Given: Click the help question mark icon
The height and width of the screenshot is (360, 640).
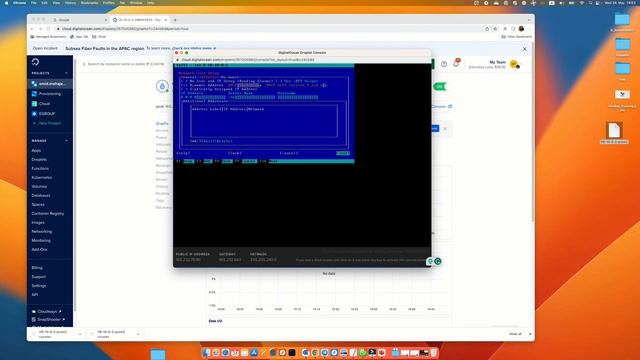Looking at the screenshot, I should tap(444, 64).
